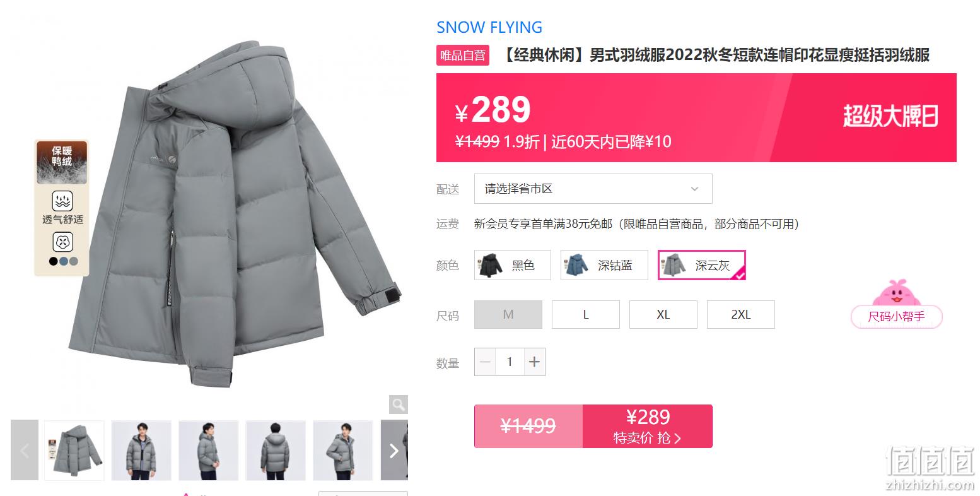
Task: Show next thumbnails with right arrow
Action: click(x=394, y=451)
